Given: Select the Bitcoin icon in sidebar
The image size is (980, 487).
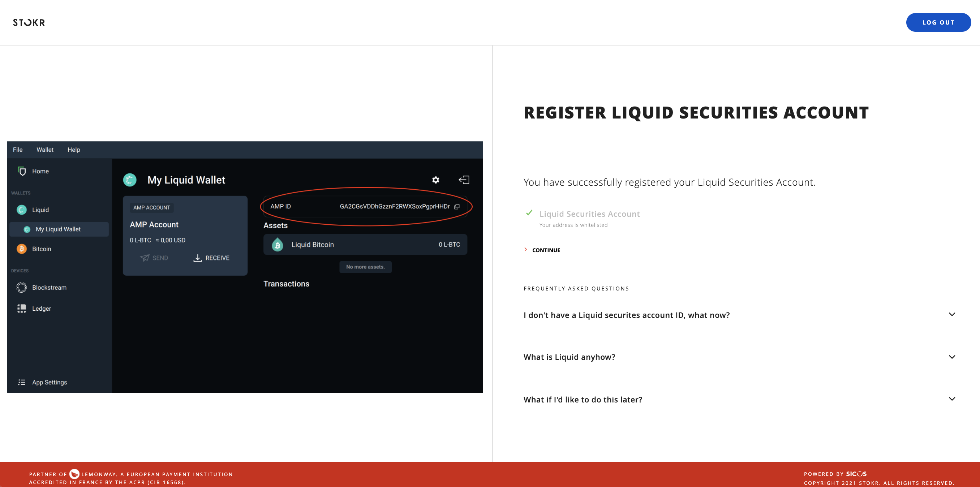Looking at the screenshot, I should pos(22,249).
